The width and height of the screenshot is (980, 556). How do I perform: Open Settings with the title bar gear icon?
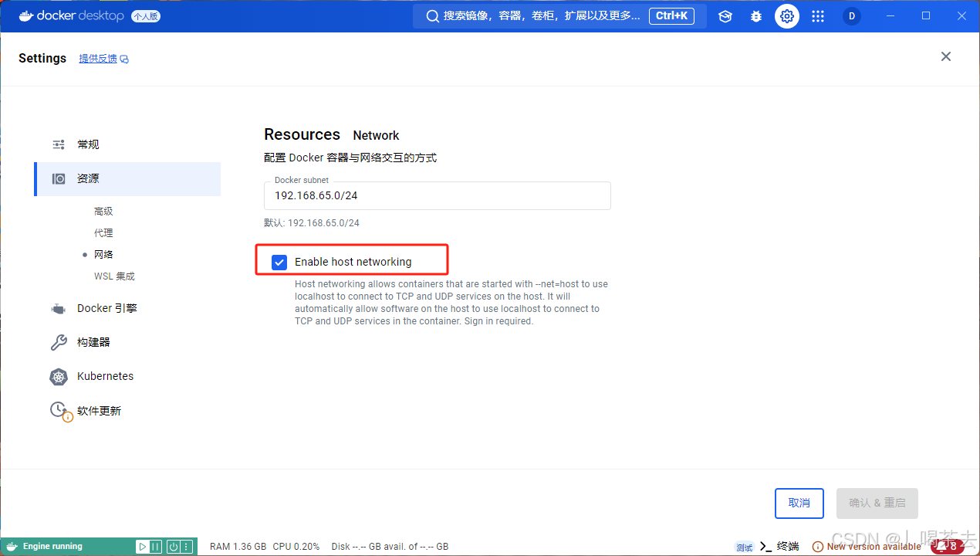(x=786, y=15)
